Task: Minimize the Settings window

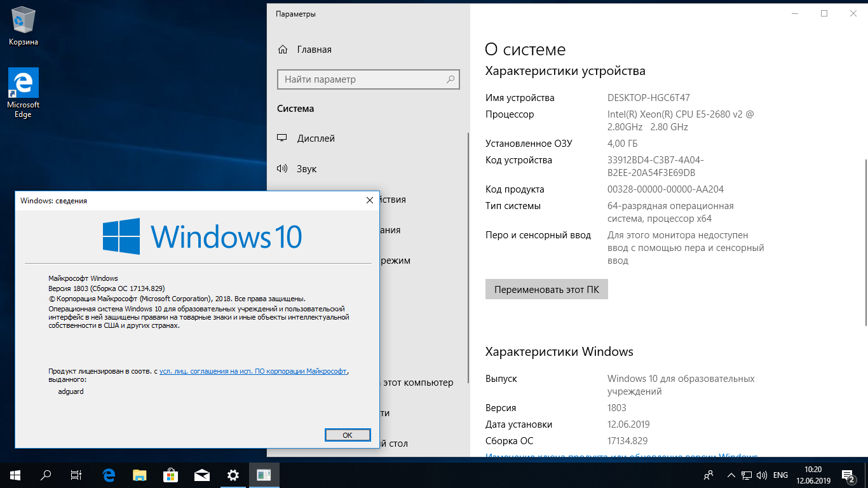Action: 795,13
